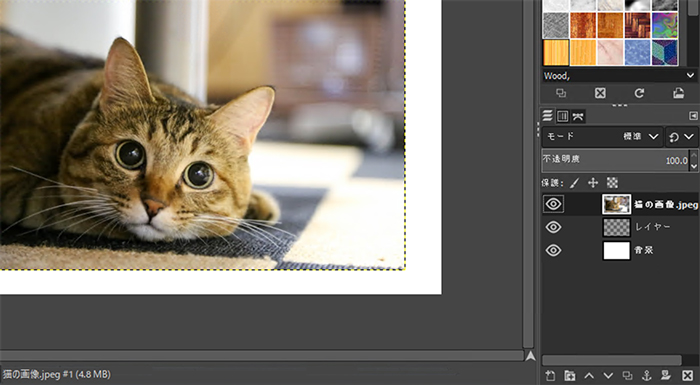Click the layers list horizontal scrollbar
The width and height of the screenshot is (700, 385).
(x=612, y=360)
